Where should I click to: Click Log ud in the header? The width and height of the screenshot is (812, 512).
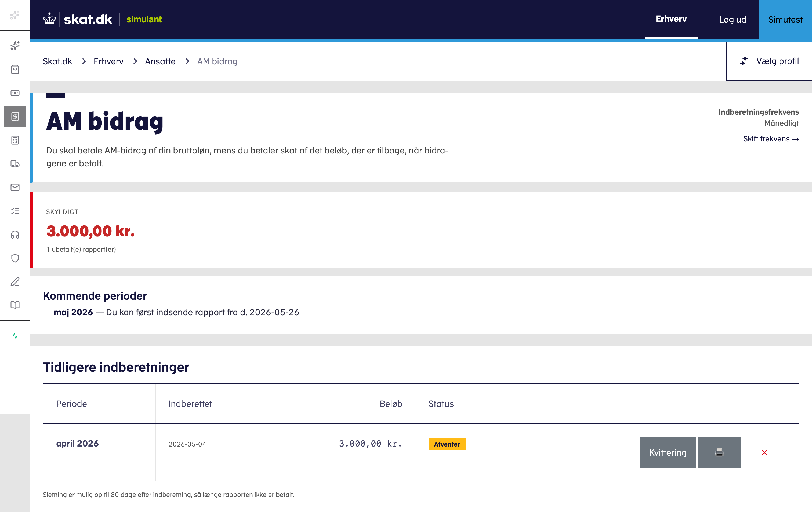(733, 19)
